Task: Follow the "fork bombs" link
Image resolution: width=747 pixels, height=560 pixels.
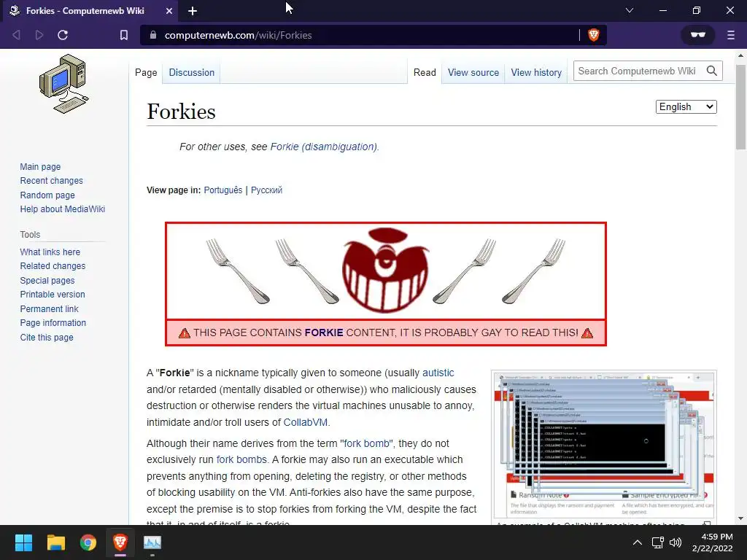Action: [241, 459]
